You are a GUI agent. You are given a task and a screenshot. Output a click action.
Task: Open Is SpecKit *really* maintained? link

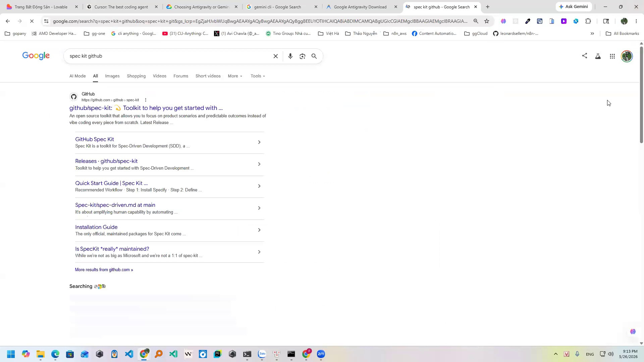point(112,249)
